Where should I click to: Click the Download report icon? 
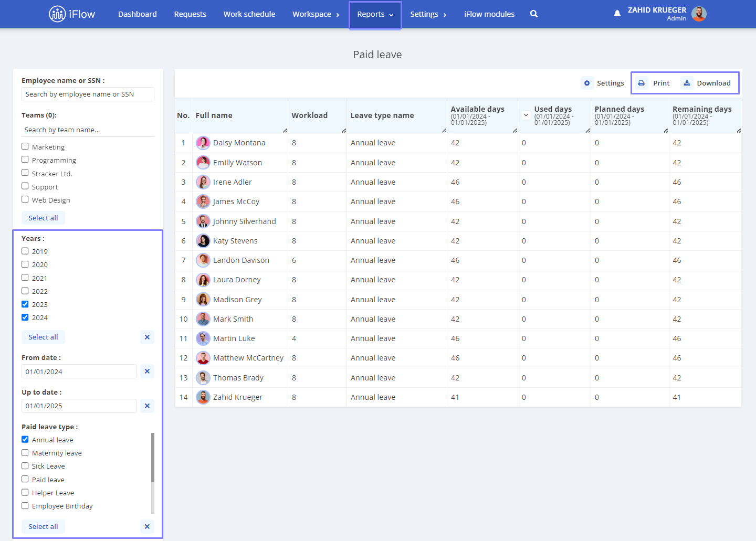[x=687, y=83]
